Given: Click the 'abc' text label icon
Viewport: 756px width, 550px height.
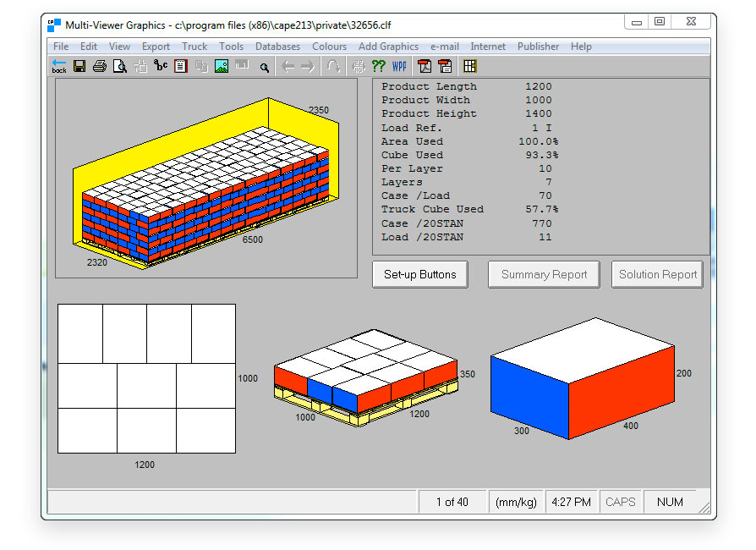Looking at the screenshot, I should coord(161,66).
